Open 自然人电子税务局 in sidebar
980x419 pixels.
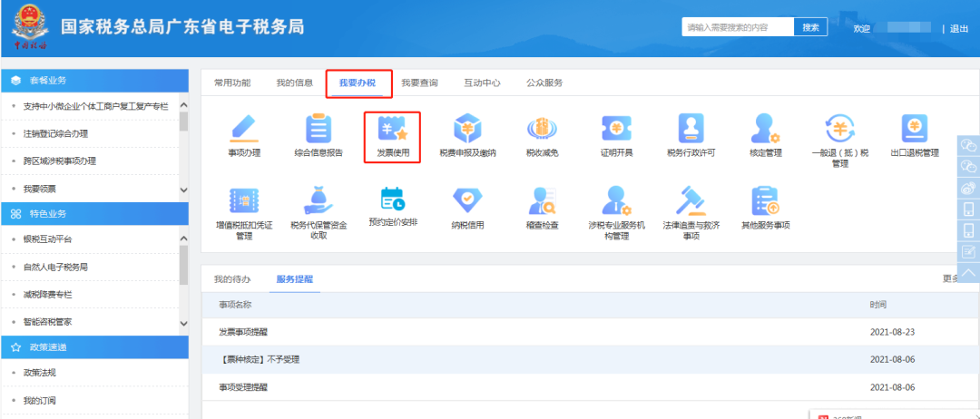click(55, 268)
